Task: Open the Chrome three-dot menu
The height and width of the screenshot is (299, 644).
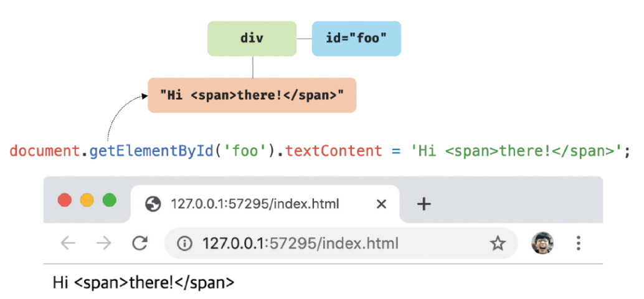Action: pyautogui.click(x=579, y=244)
